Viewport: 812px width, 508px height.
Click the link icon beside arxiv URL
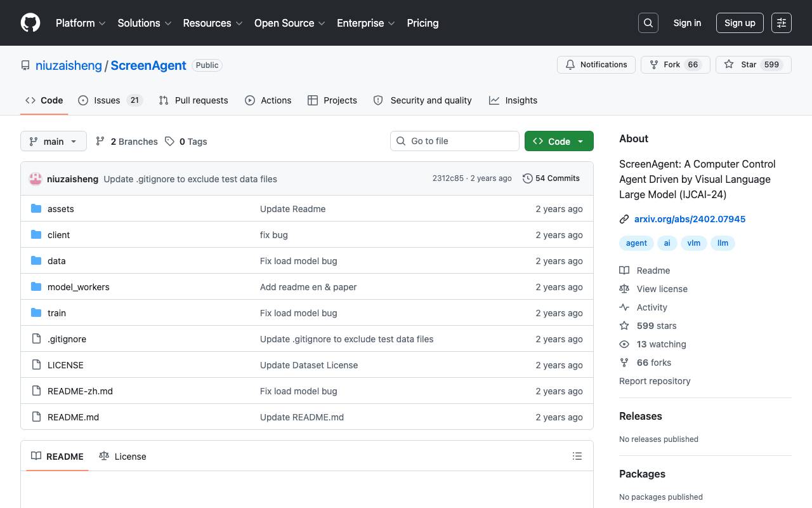pyautogui.click(x=624, y=219)
